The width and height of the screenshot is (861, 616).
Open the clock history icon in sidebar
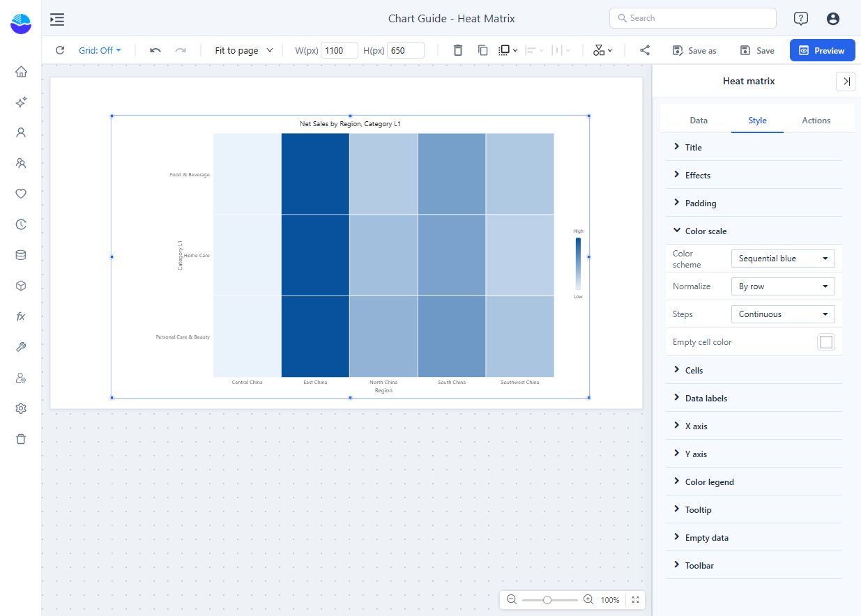pos(21,224)
